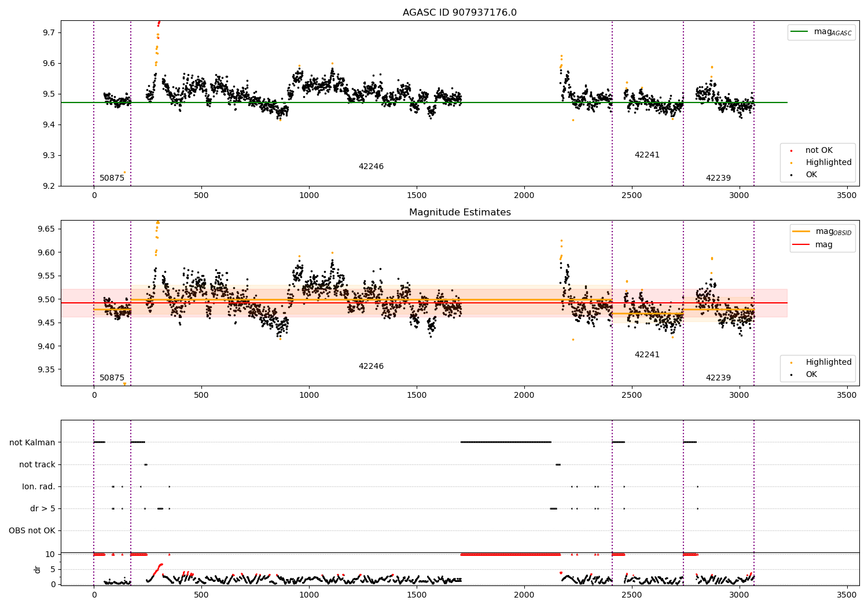The width and height of the screenshot is (868, 608).
Task: Click the 'mag OBSID' legend label in middle plot
Action: point(834,232)
